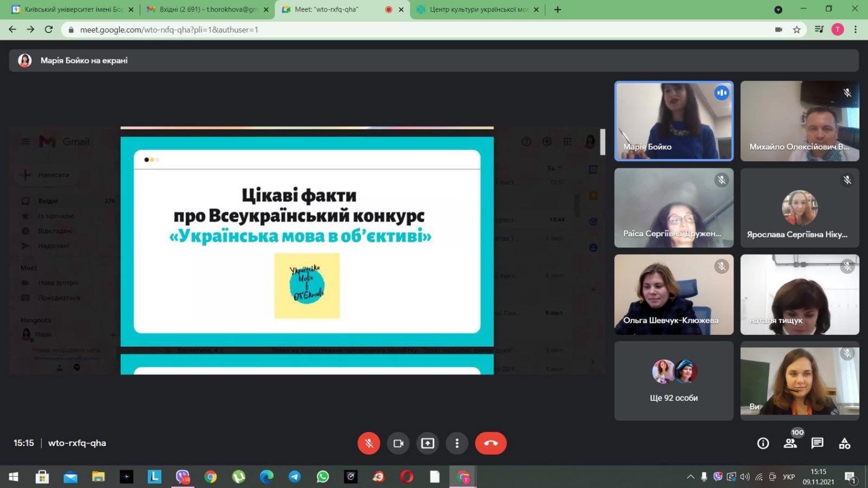Toggle the camera on or off
This screenshot has width=868, height=488.
tap(398, 444)
